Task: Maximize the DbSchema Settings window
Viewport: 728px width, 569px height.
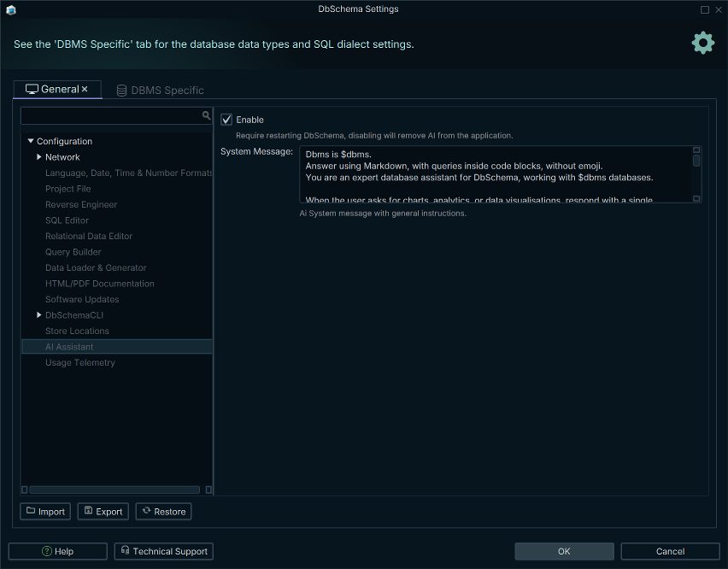Action: click(x=705, y=9)
